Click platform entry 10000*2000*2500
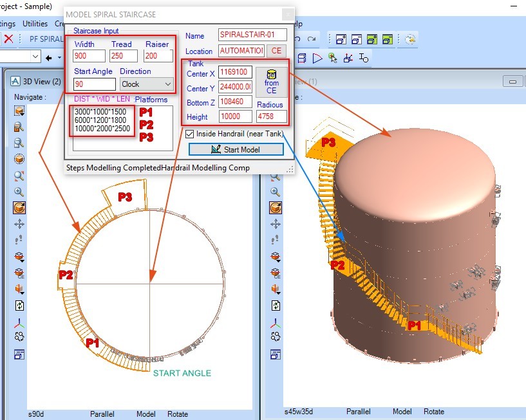The image size is (526, 420). [102, 129]
